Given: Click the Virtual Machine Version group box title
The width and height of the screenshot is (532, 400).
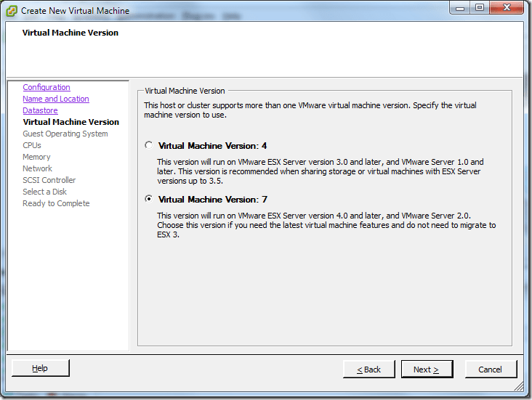Looking at the screenshot, I should pyautogui.click(x=185, y=91).
